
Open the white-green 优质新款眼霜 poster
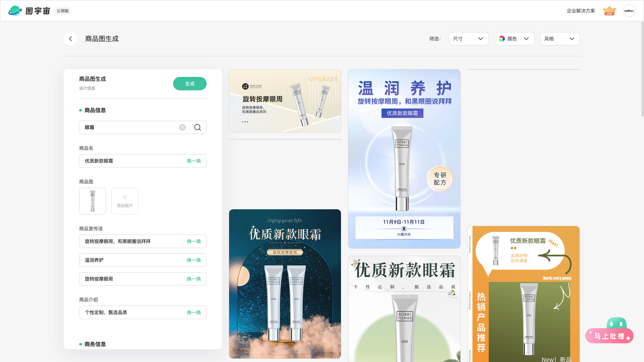[x=404, y=309]
